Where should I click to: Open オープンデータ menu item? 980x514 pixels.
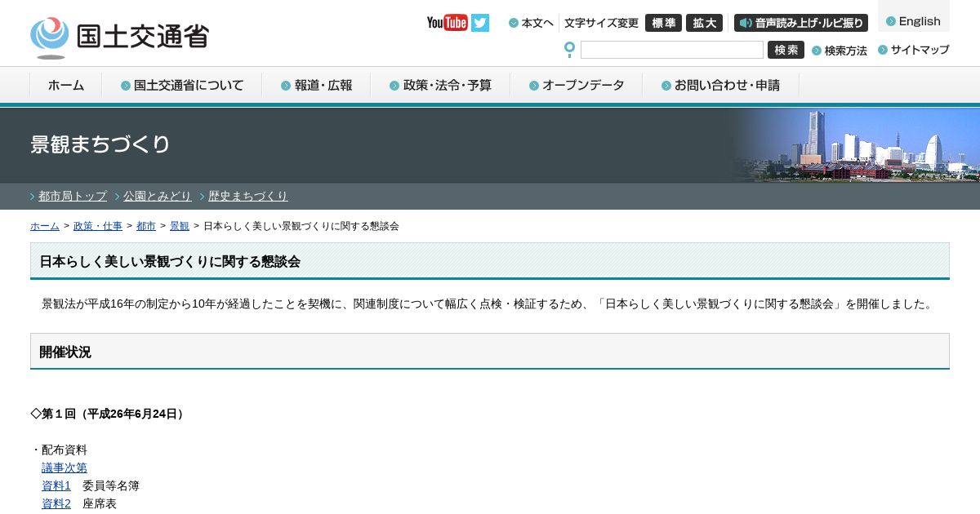pos(577,85)
